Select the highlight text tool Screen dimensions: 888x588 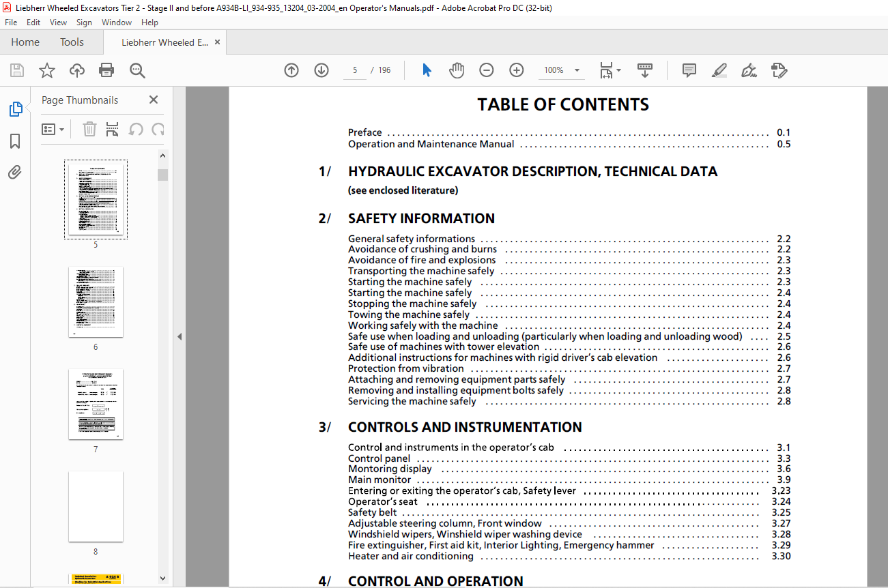(x=719, y=70)
